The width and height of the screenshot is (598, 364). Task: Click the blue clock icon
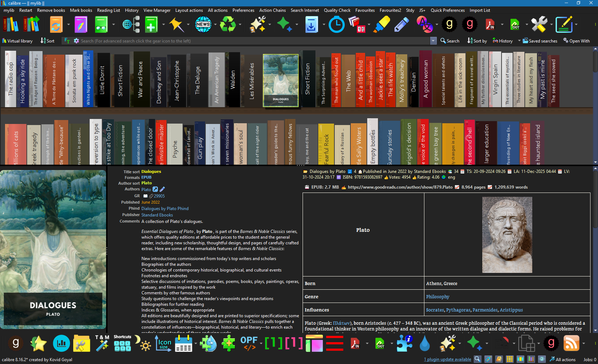pos(337,25)
